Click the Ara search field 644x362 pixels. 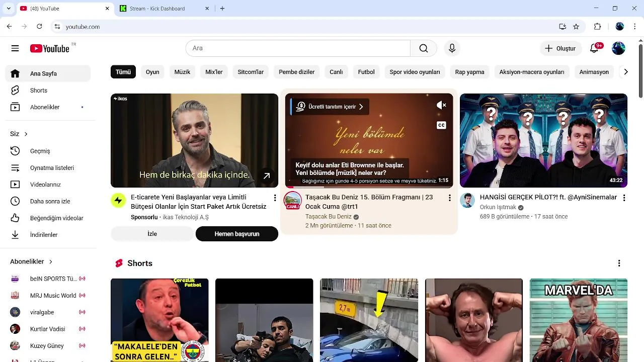coord(298,48)
